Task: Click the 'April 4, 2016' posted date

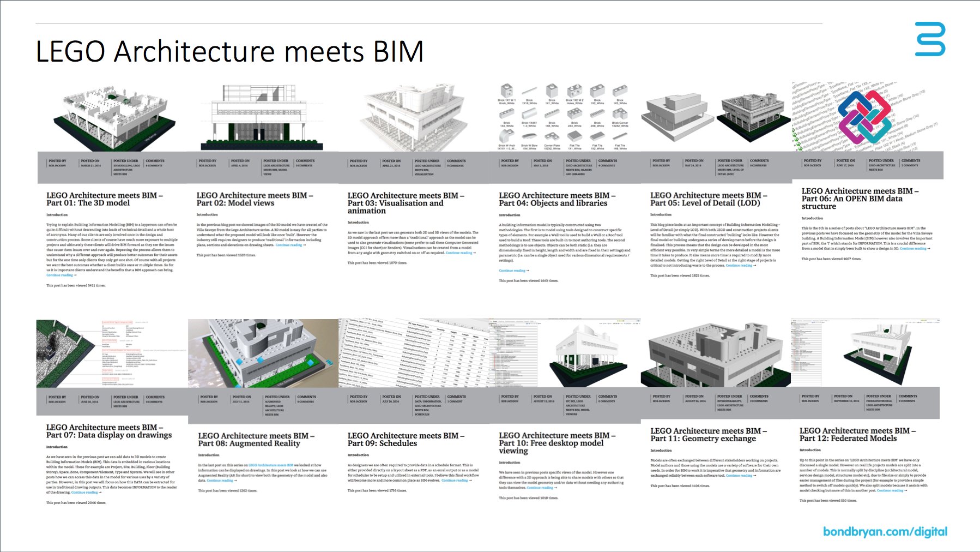Action: click(240, 166)
